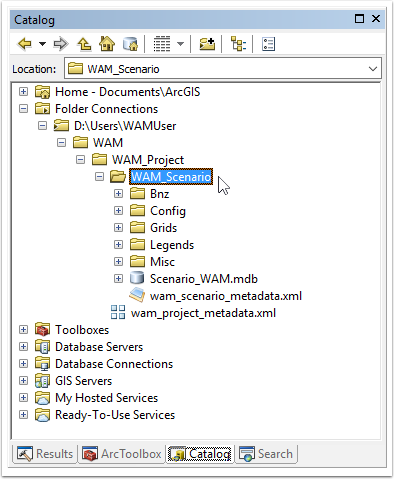Image resolution: width=394 pixels, height=479 pixels.
Task: Select the Bnz folder
Action: (160, 194)
